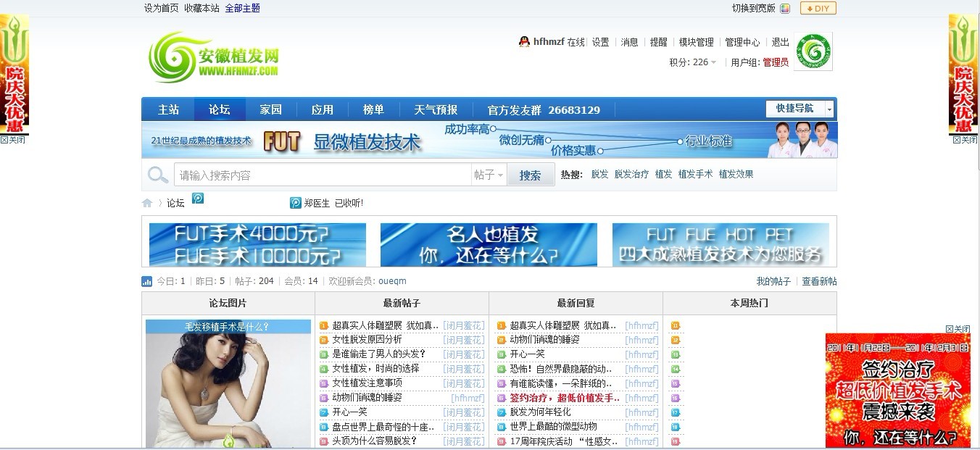Open the 管理中心 link
Screen dimensions: 980x450
coord(743,42)
